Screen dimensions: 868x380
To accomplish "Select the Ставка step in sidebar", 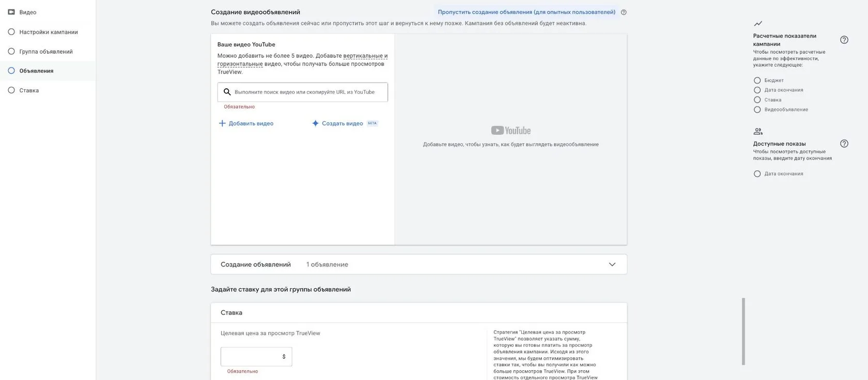I will coord(24,90).
